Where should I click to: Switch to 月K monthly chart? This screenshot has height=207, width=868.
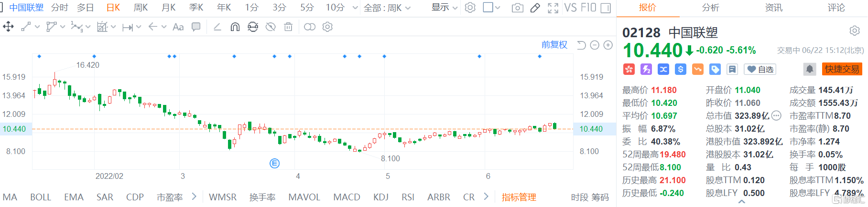point(169,8)
